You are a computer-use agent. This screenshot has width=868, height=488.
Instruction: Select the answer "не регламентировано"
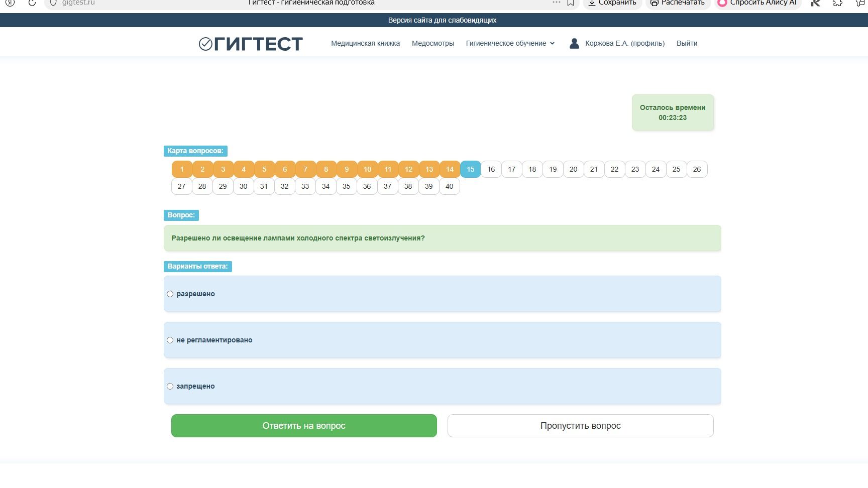coord(170,340)
